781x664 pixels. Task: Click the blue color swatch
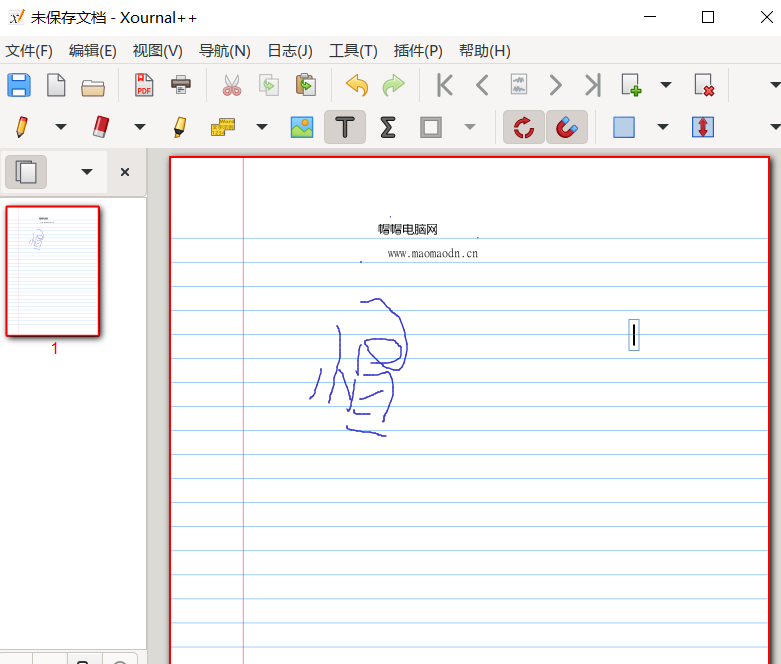(624, 128)
